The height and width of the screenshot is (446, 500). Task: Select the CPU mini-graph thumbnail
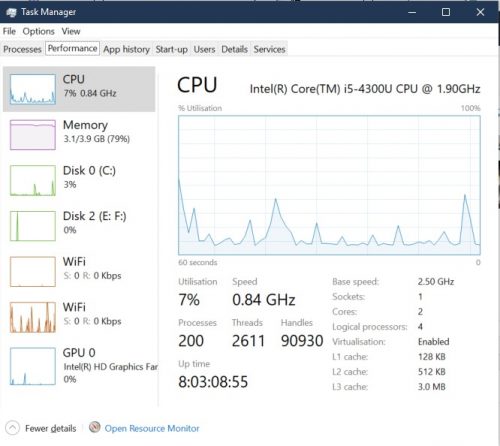point(33,89)
